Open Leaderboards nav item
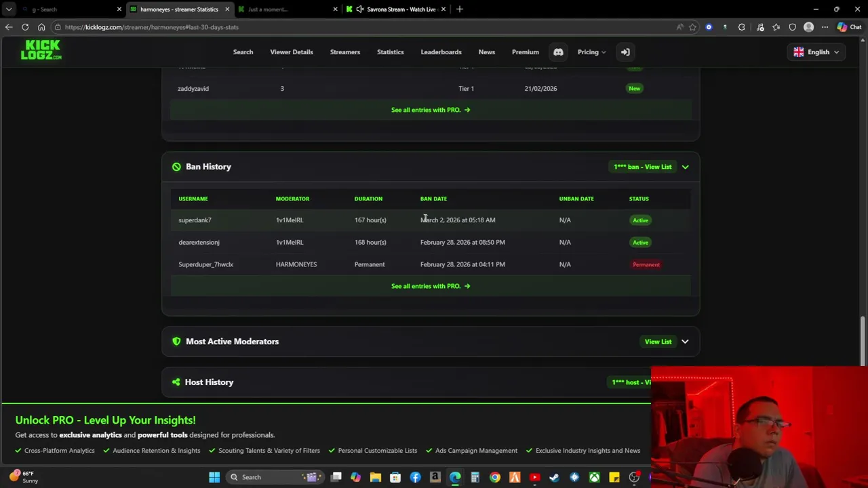 point(441,52)
